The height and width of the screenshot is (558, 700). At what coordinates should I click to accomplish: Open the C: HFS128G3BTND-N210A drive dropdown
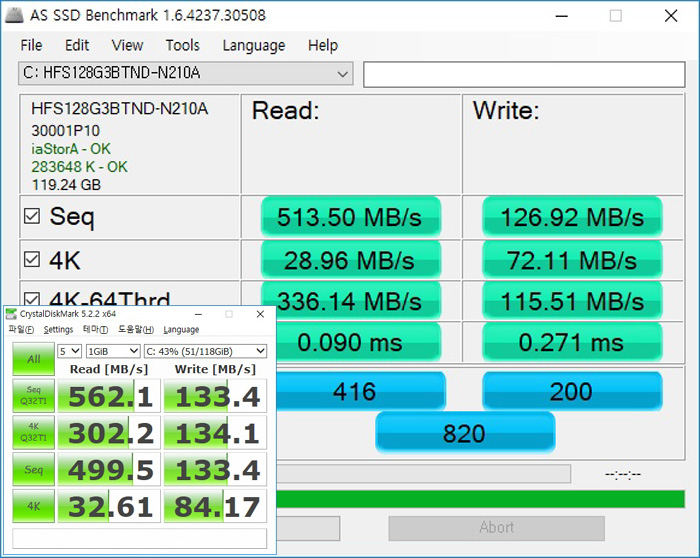(186, 74)
